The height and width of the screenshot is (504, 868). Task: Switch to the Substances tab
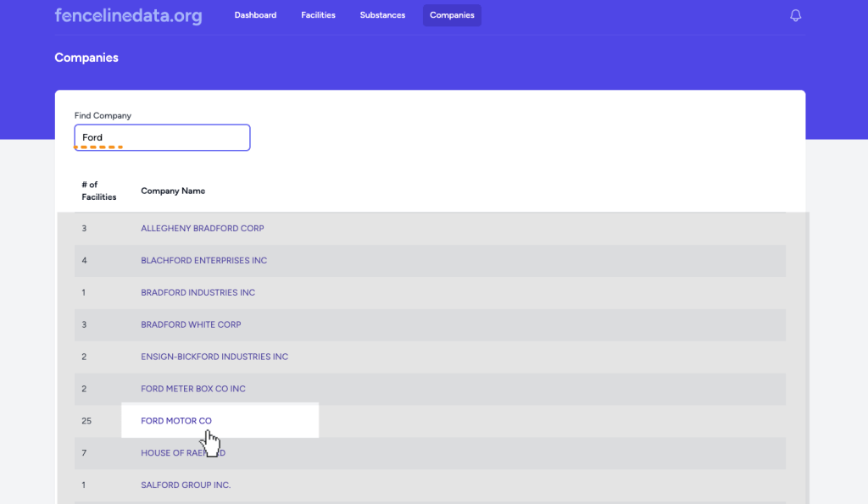click(x=382, y=15)
